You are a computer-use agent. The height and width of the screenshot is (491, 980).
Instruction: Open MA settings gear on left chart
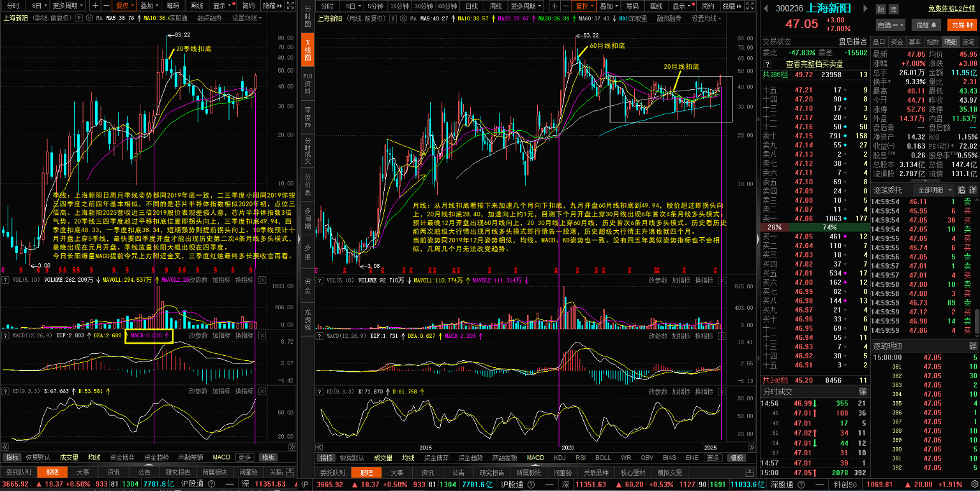click(89, 18)
